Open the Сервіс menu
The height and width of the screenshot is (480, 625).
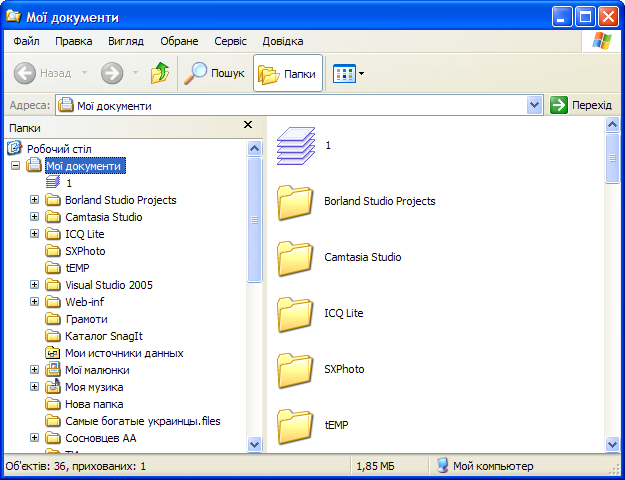230,41
